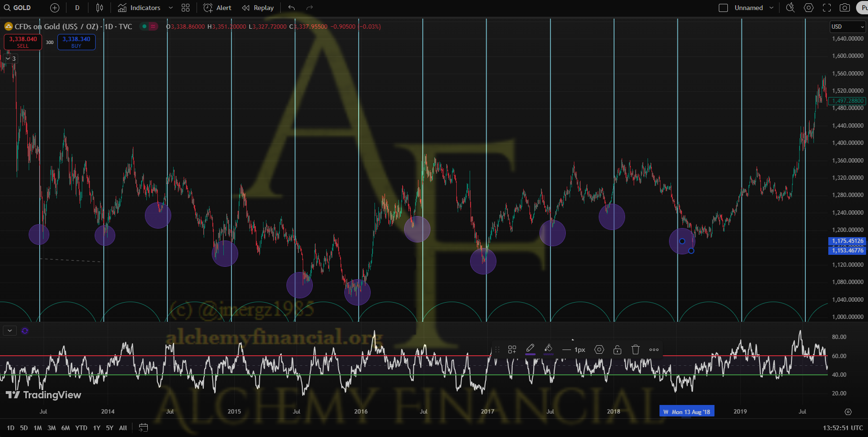Open drawing templates in floating toolbar
The image size is (868, 437).
click(x=512, y=350)
